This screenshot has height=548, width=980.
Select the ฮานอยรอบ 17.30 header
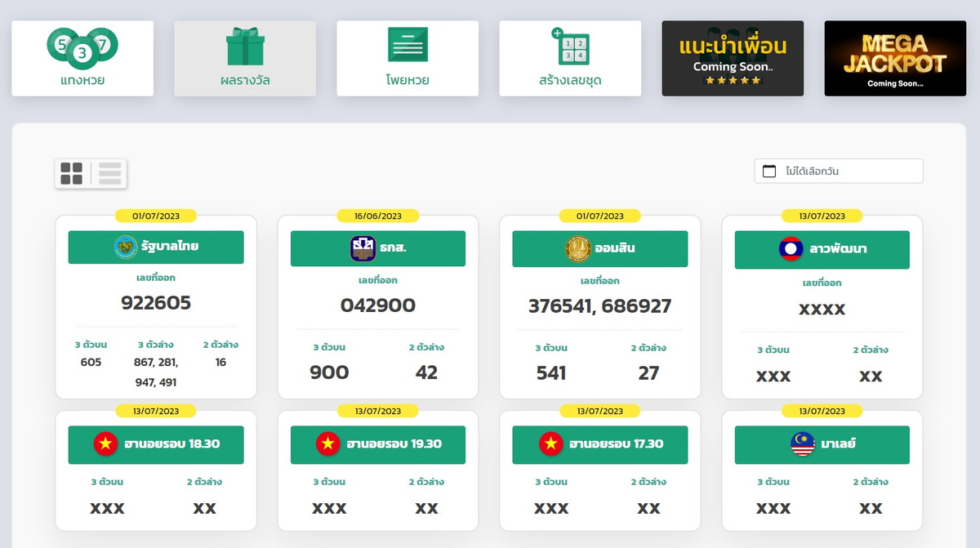click(x=600, y=444)
